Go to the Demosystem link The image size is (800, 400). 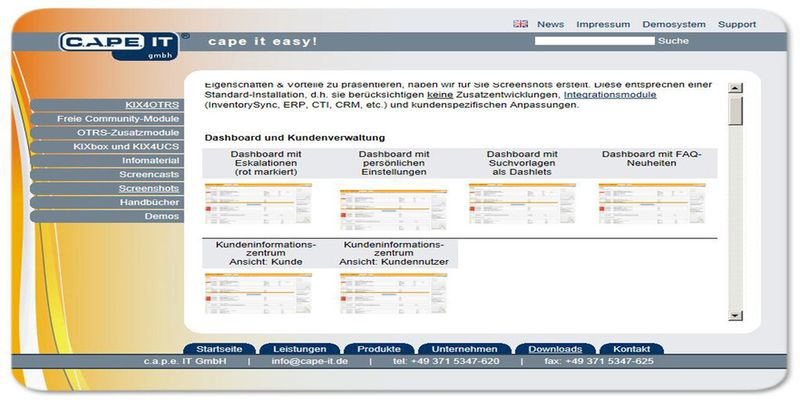674,24
